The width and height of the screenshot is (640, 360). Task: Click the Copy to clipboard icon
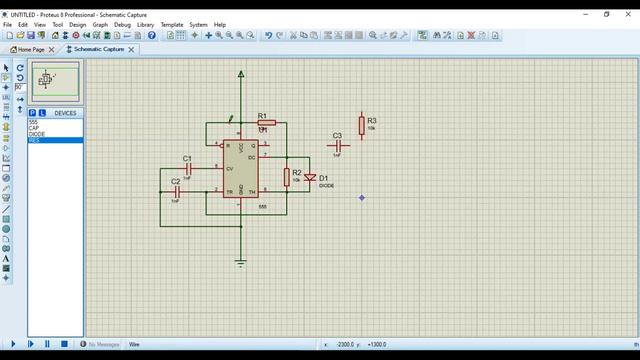(x=304, y=36)
